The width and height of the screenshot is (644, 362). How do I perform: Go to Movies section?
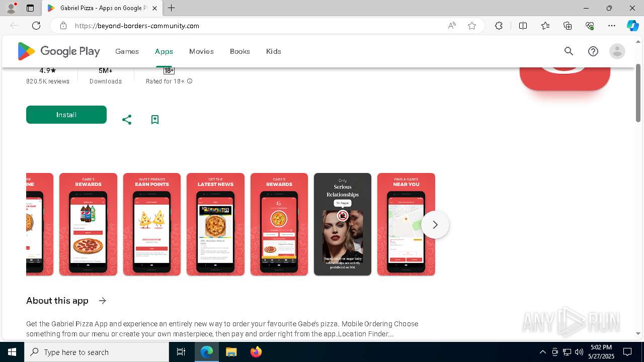tap(201, 51)
